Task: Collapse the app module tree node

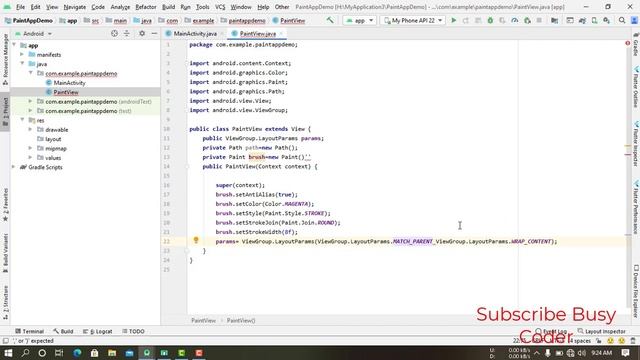Action: pyautogui.click(x=14, y=45)
